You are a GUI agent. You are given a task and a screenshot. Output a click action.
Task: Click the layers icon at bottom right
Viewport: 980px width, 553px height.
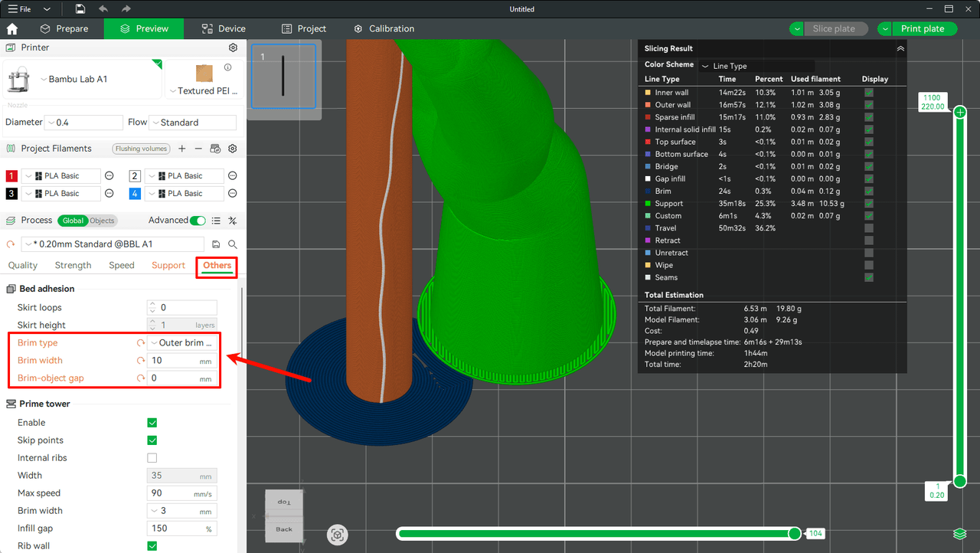960,533
